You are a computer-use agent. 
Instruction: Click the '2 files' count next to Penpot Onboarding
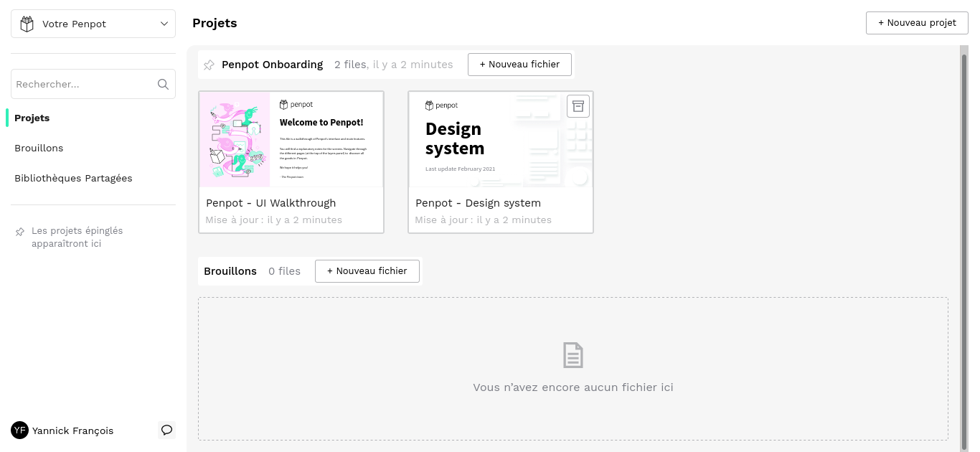(x=350, y=65)
